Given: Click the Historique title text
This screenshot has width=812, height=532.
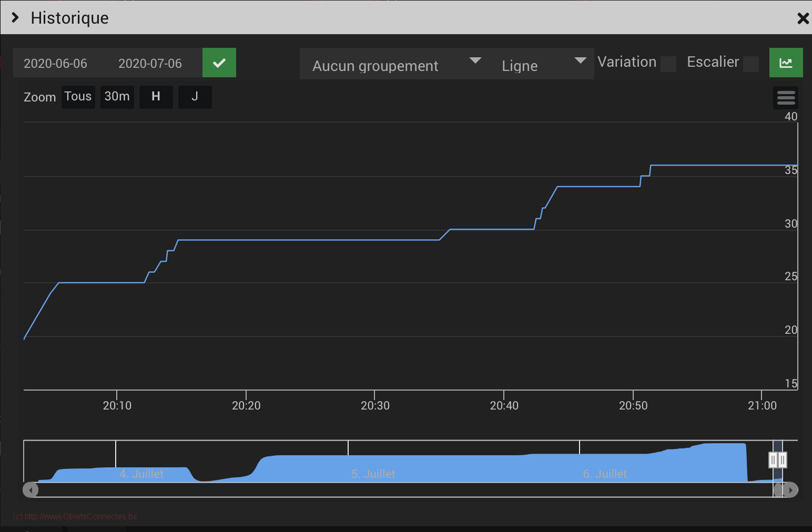Looking at the screenshot, I should pos(70,18).
